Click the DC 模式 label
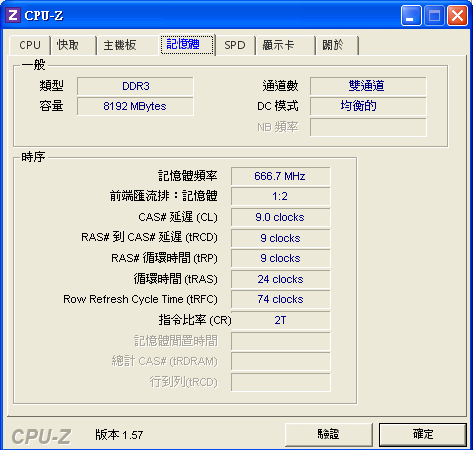 tap(278, 106)
